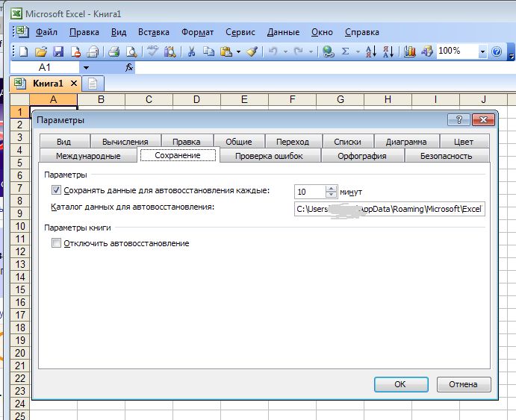Image resolution: width=516 pixels, height=420 pixels.
Task: Click the dialog help question button
Action: (x=459, y=119)
